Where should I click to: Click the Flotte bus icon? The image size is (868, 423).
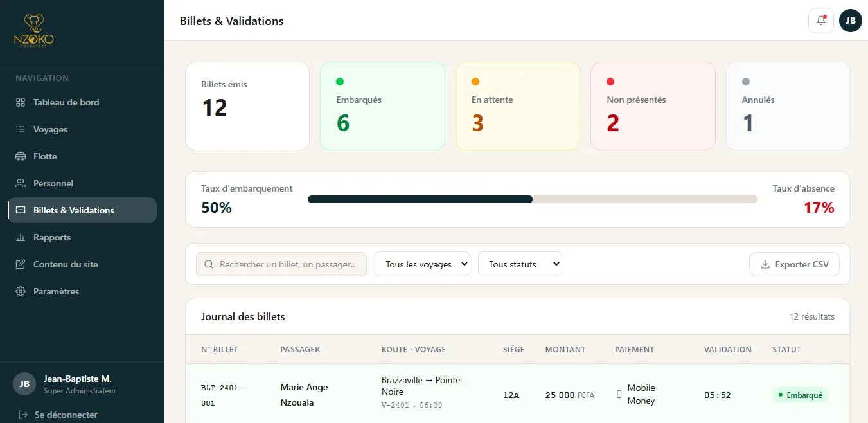[x=21, y=156]
